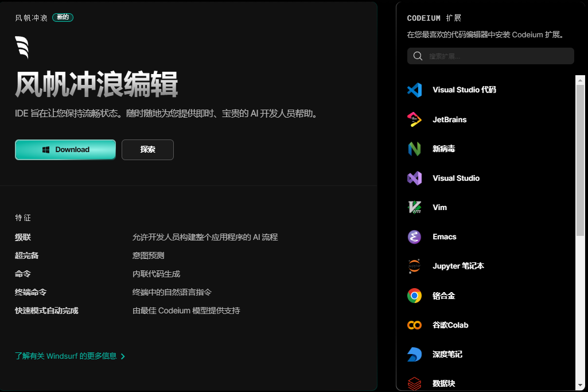Click the Databricks red logo icon
Screen dimensions: 588x392
[x=414, y=383]
